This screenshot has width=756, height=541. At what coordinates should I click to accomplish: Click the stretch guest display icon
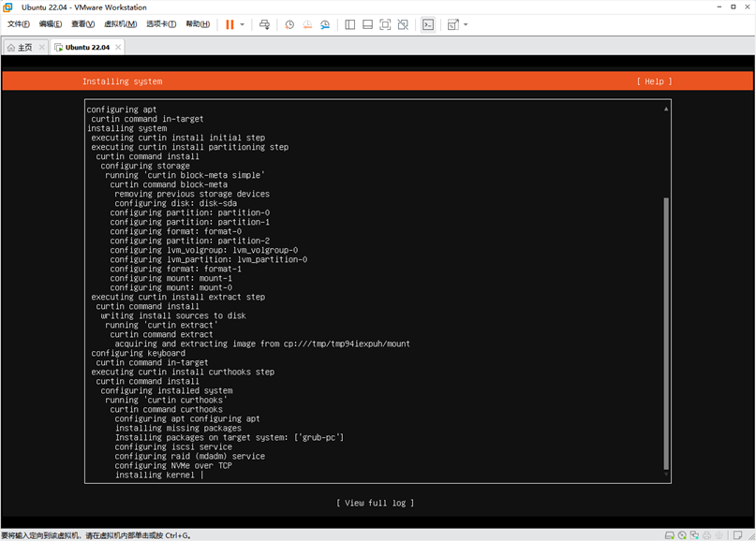point(453,24)
